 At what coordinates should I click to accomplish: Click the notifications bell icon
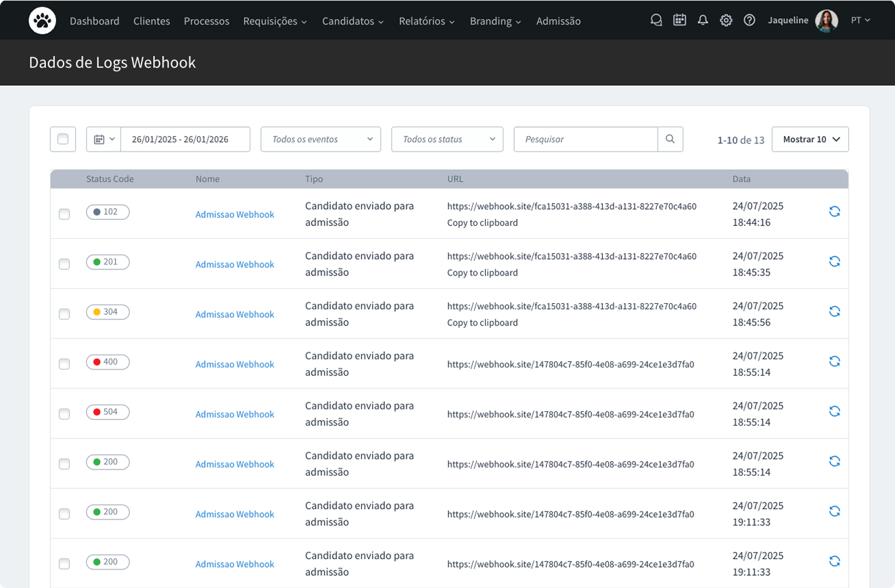tap(703, 20)
